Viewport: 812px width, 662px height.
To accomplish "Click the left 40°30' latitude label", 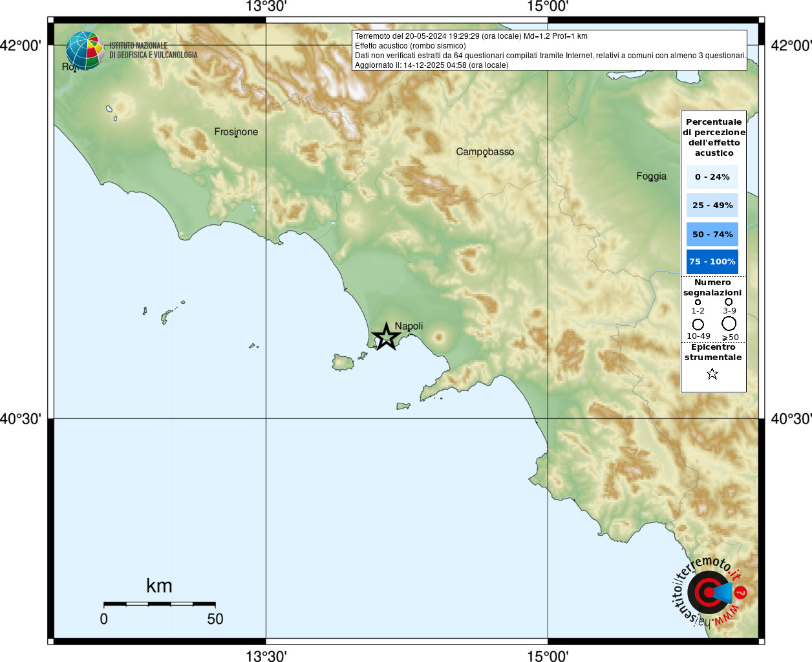I will click(x=21, y=419).
